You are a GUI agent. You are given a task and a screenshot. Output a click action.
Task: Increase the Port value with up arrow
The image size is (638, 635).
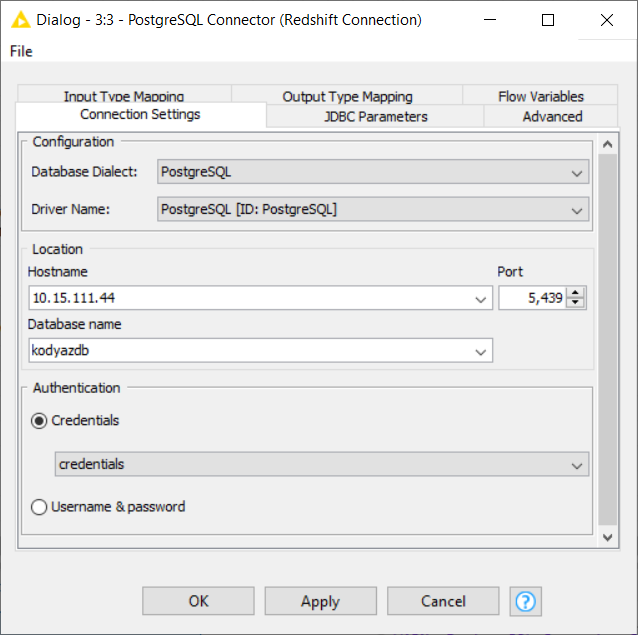tap(575, 292)
